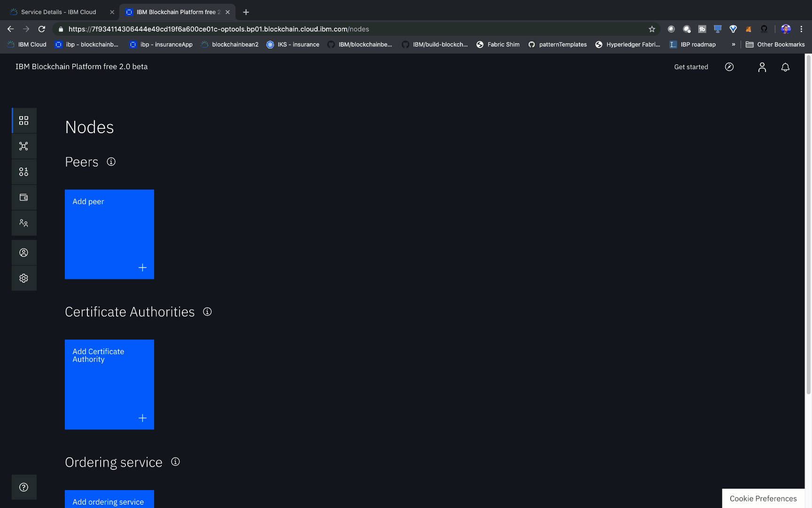Open the Users profile icon in sidebar
The height and width of the screenshot is (508, 812).
(24, 253)
